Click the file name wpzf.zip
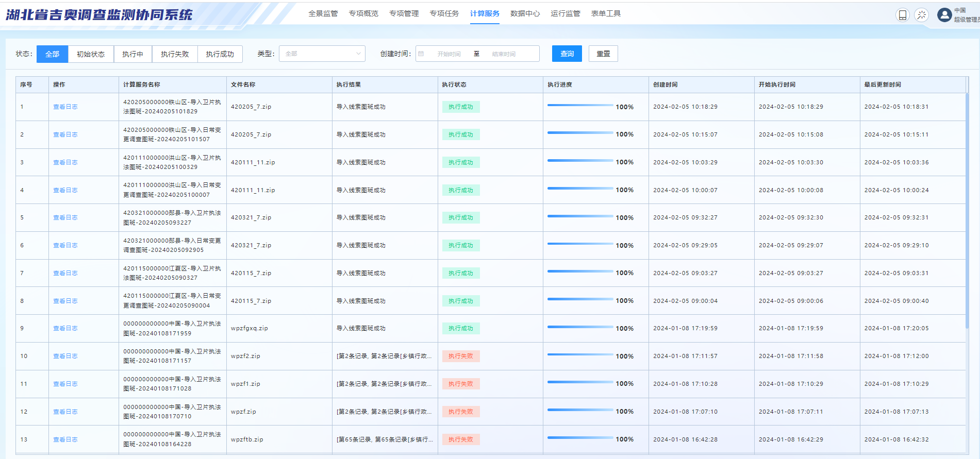 click(x=243, y=412)
